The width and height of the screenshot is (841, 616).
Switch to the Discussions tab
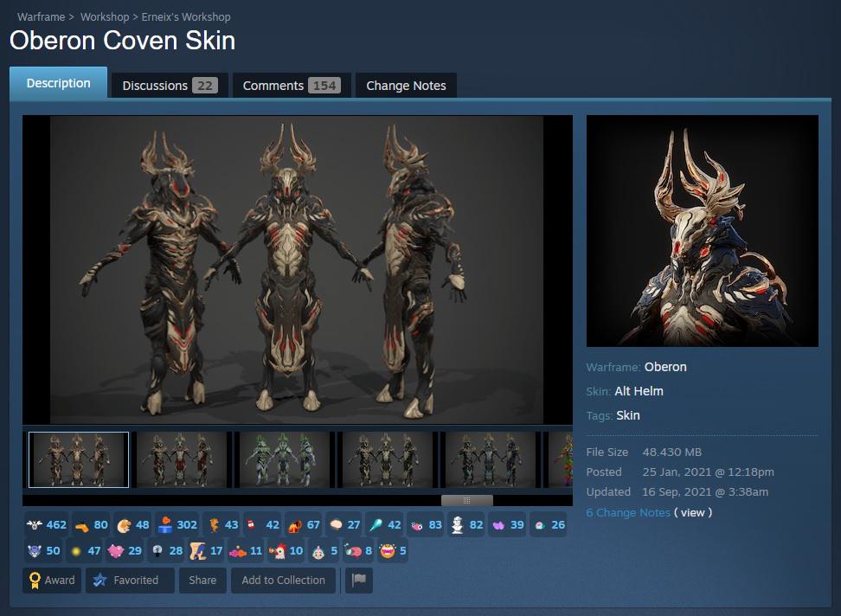coord(170,86)
